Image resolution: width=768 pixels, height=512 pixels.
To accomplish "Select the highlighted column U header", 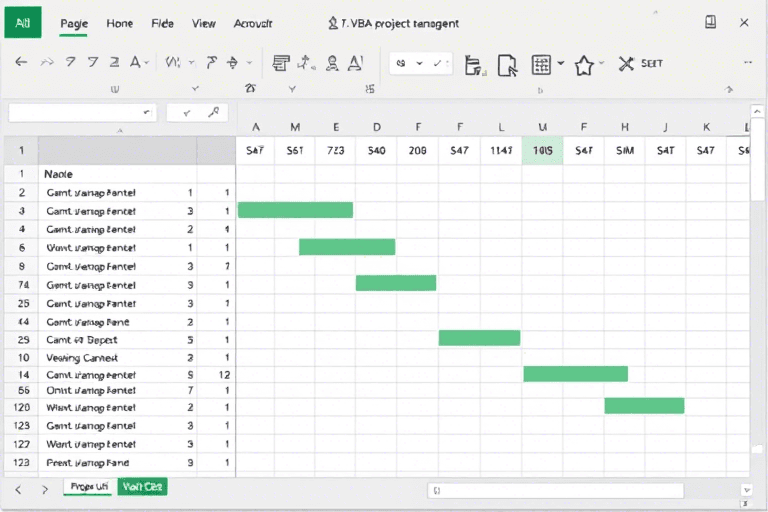I will click(x=542, y=127).
